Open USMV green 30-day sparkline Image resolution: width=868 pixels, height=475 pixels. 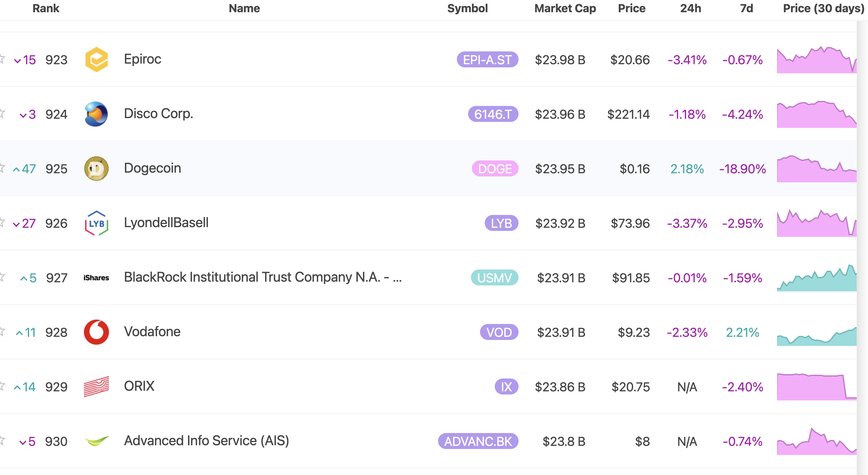(817, 277)
